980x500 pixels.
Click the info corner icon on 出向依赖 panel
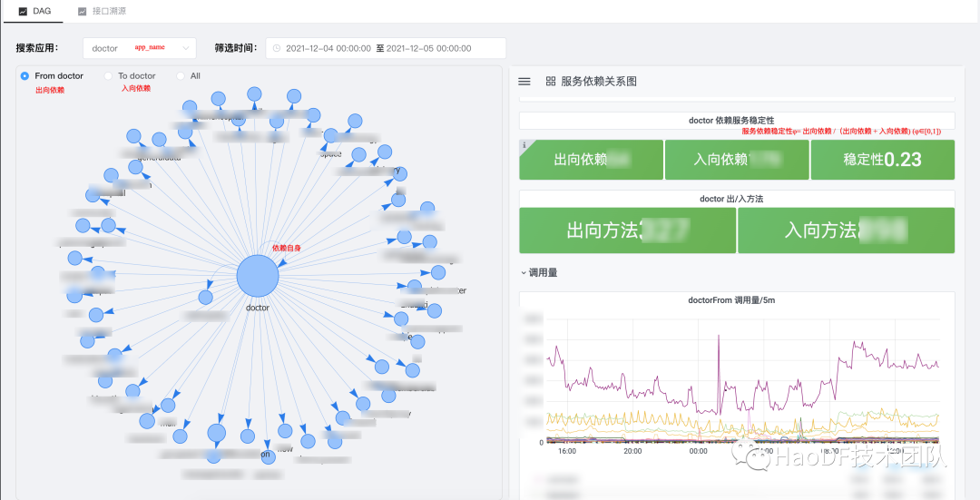click(x=524, y=145)
